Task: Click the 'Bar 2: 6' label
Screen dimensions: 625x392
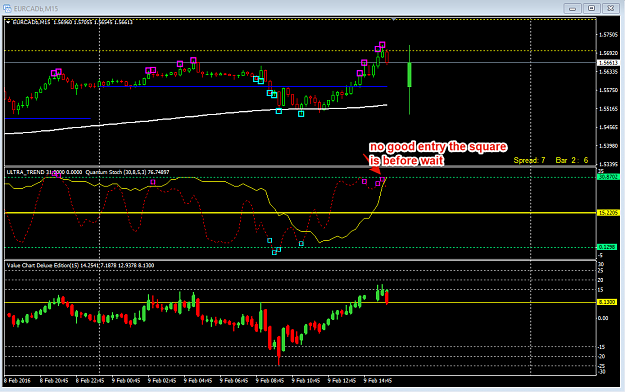Action: [x=572, y=160]
